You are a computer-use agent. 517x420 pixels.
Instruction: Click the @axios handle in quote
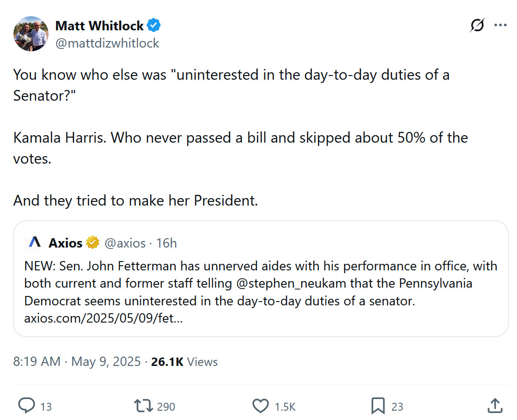pyautogui.click(x=125, y=243)
